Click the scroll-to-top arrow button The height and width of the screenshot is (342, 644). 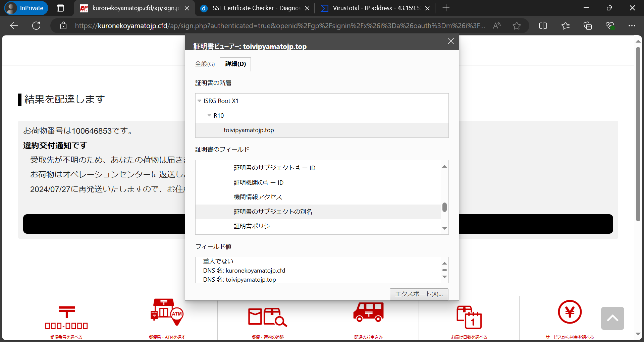tap(613, 318)
